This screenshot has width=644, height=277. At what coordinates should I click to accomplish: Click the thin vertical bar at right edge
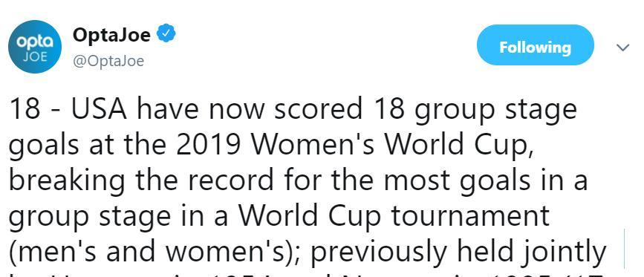pos(625,250)
